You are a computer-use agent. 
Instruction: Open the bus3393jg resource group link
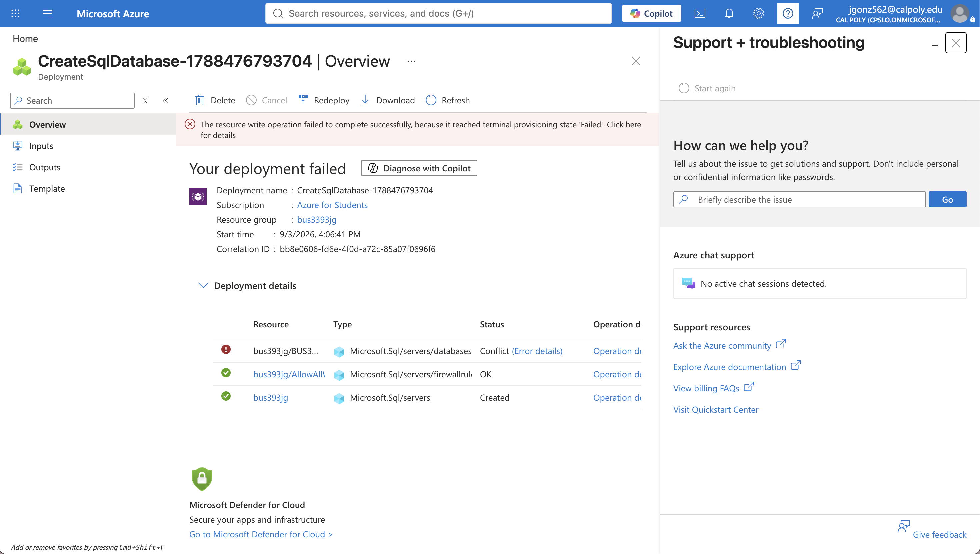[317, 220]
